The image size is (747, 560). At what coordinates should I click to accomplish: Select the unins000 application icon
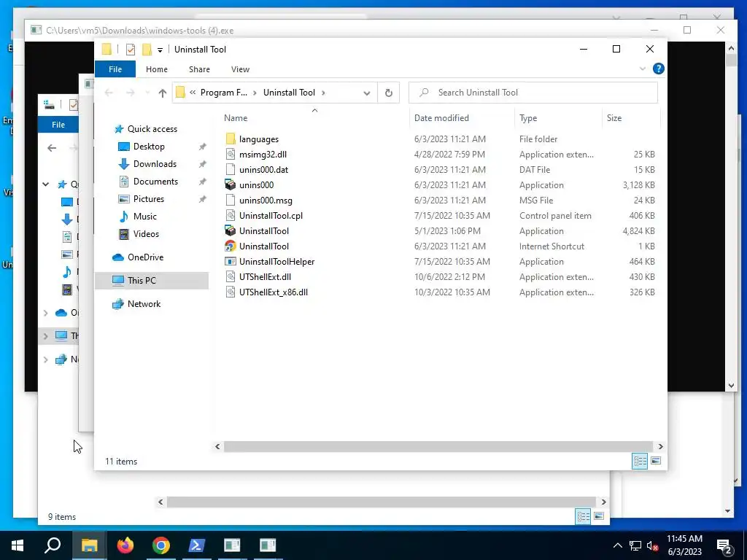click(230, 184)
